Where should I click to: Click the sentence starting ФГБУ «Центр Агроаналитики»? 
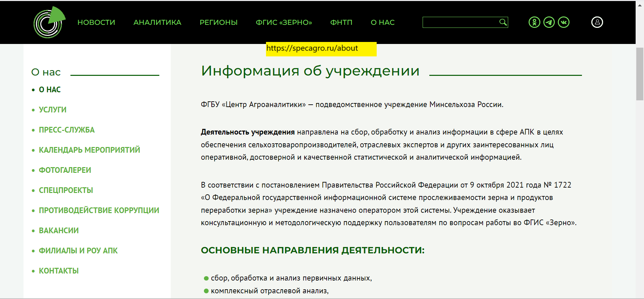(x=352, y=105)
